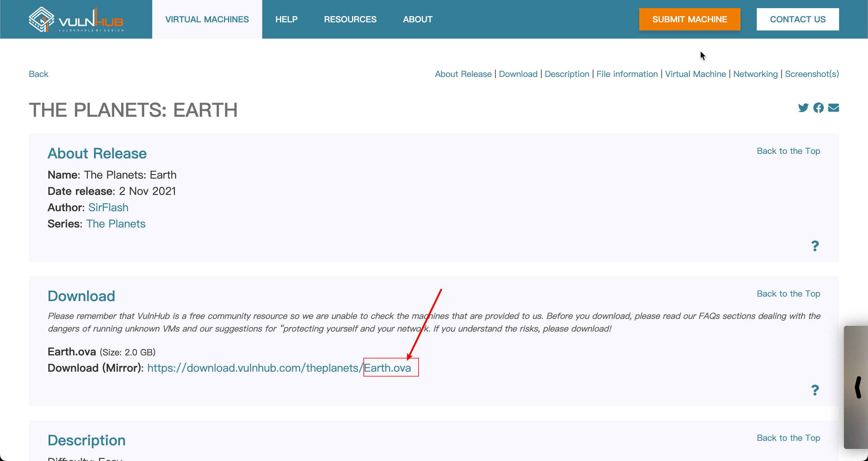Viewport: 868px width, 461px height.
Task: Share page on Facebook icon
Action: 818,108
